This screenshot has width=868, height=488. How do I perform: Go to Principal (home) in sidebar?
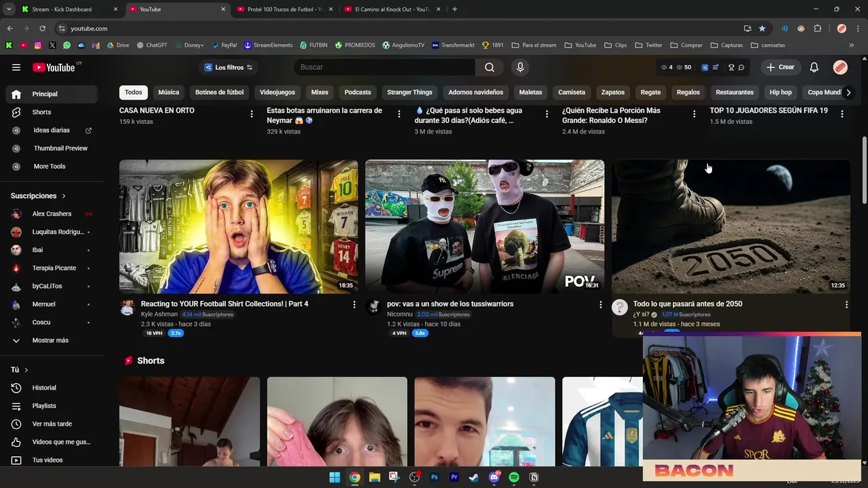coord(52,94)
